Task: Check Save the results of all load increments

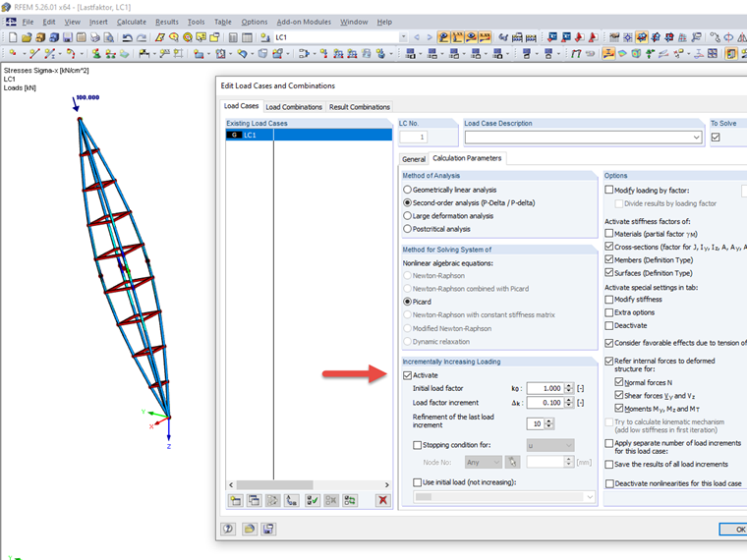Action: [608, 464]
